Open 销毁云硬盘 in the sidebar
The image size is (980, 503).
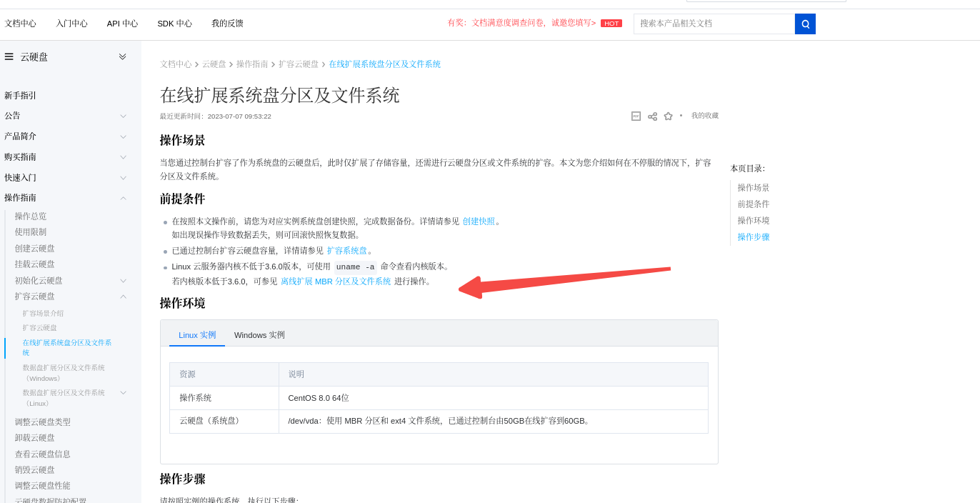click(35, 470)
